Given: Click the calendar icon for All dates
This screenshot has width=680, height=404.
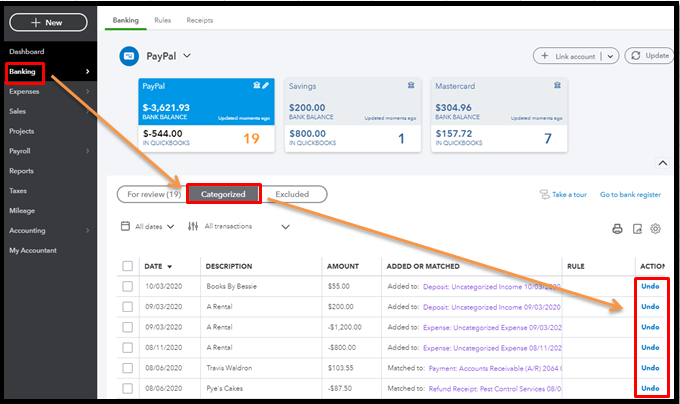Looking at the screenshot, I should [x=125, y=227].
